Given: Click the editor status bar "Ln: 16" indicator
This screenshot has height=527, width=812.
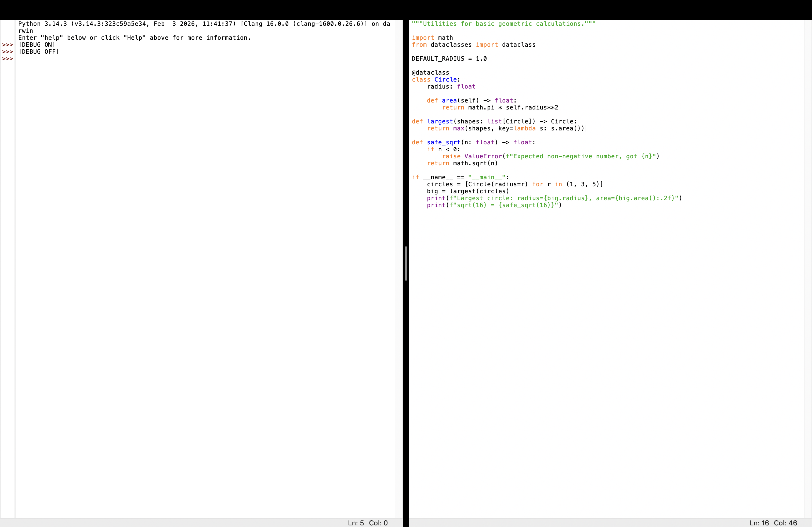Looking at the screenshot, I should point(759,522).
